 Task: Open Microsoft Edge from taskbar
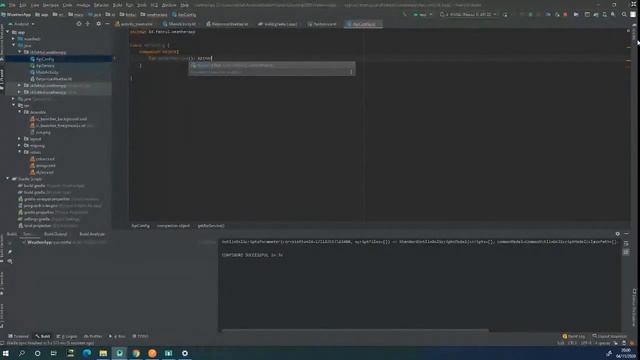(87, 353)
